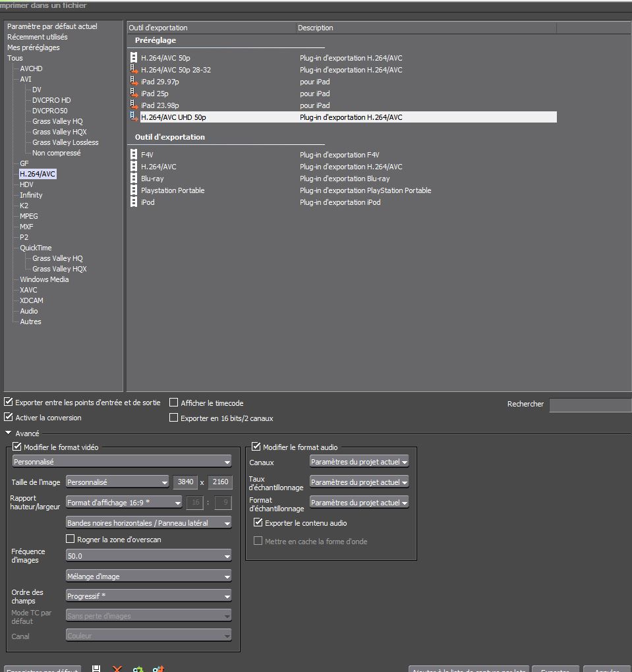The height and width of the screenshot is (672, 632).
Task: Click the floppy disk save preset icon
Action: 96,669
